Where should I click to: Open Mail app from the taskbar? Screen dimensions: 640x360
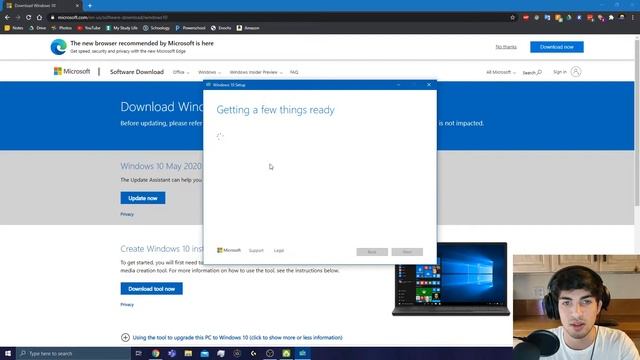(204, 353)
